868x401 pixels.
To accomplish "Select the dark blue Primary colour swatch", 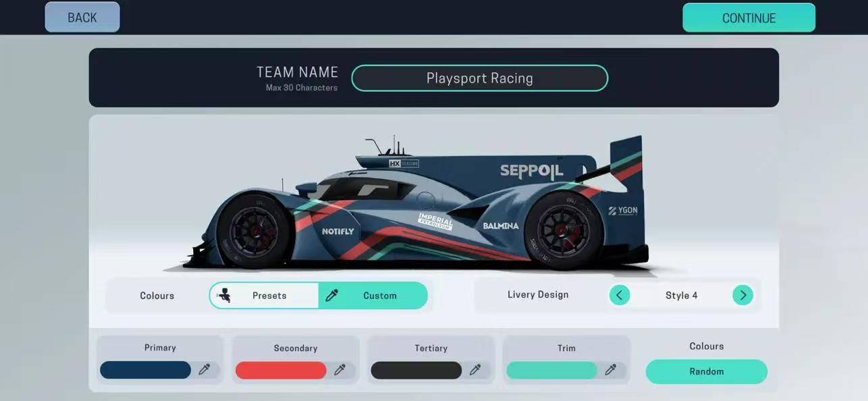I will point(146,370).
